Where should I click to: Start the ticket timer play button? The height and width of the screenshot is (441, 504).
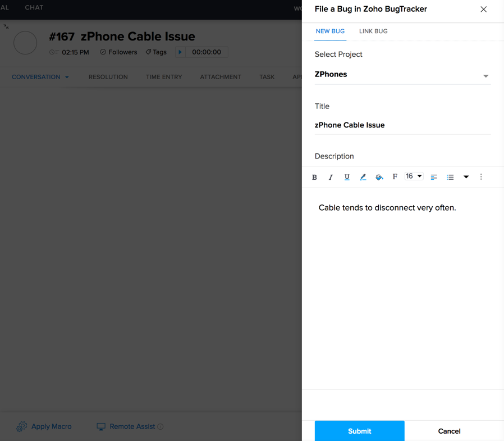tap(180, 52)
